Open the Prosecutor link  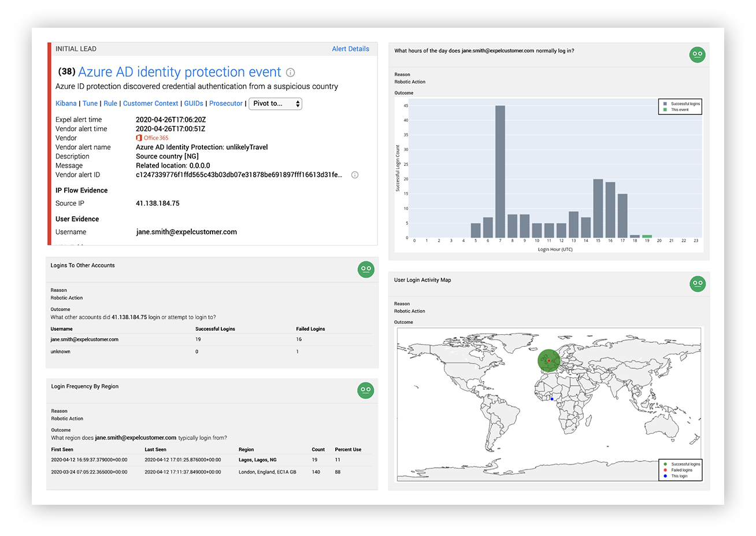click(226, 103)
